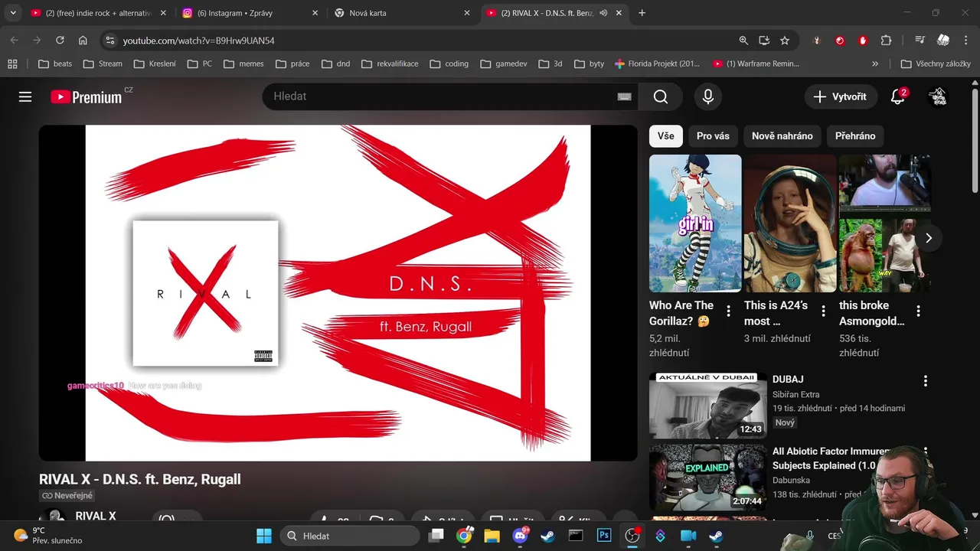Open options for Who Are The Gorillaz short

click(x=728, y=311)
